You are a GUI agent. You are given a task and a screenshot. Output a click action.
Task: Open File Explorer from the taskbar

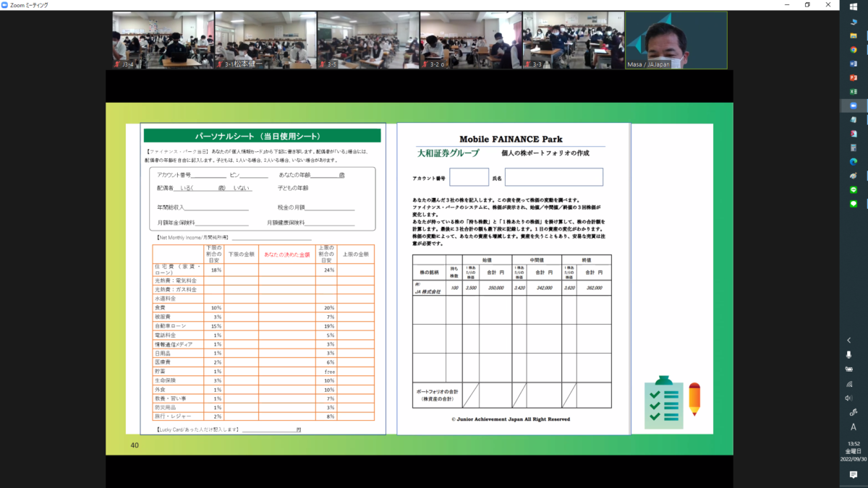point(854,35)
